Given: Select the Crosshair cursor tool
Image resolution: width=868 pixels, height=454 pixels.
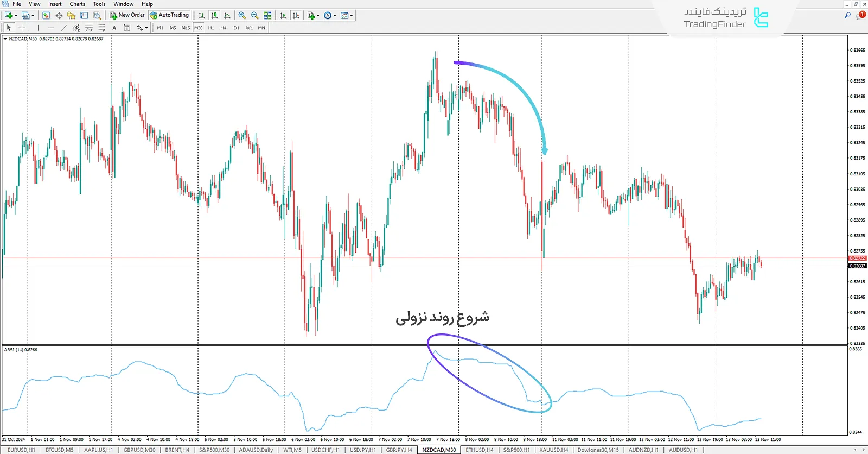Looking at the screenshot, I should click(22, 28).
